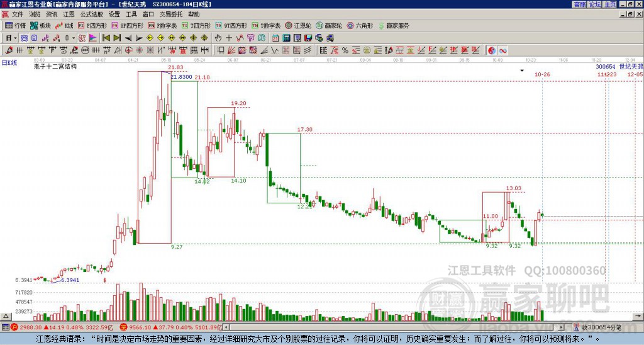Open the calendar icon
Screen dimensions: 644x345
(x=275, y=38)
